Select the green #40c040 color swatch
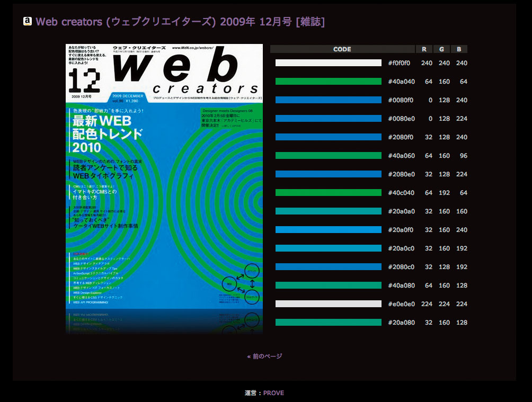Viewport: 532px width, 402px height. pyautogui.click(x=328, y=193)
